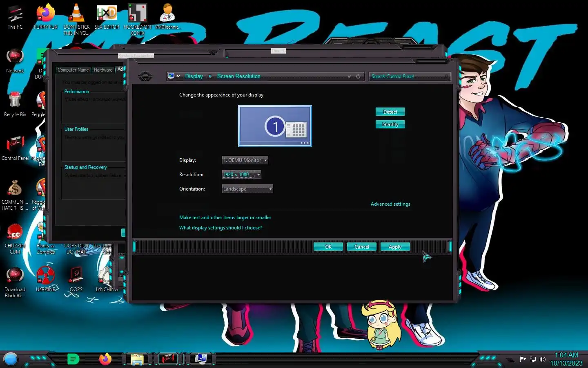Click Cancel in Screen Resolution

click(x=362, y=247)
